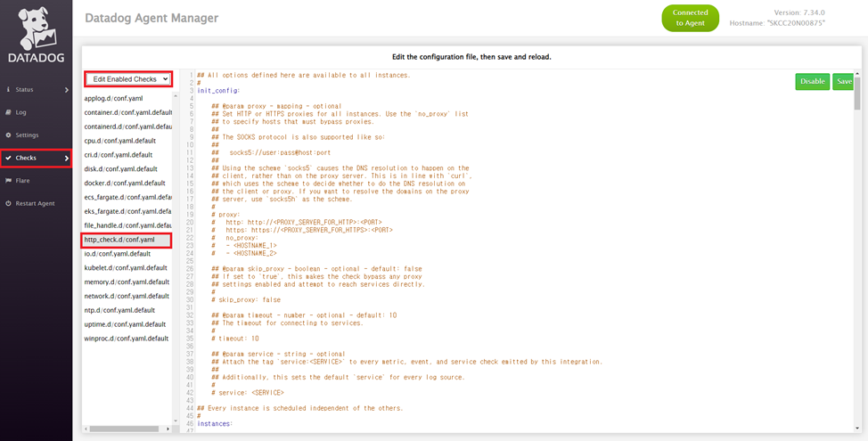The width and height of the screenshot is (868, 441).
Task: Select memory.d/conf.yaml.default file
Action: coord(127,282)
